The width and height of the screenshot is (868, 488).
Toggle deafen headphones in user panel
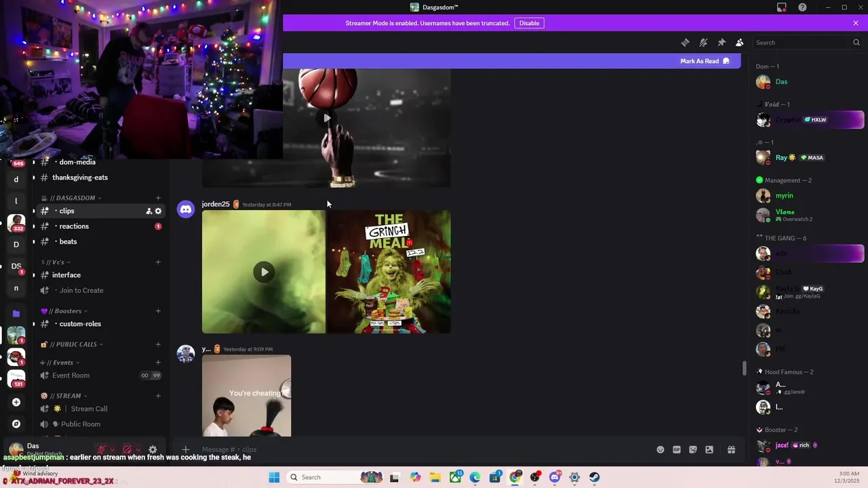pos(127,449)
